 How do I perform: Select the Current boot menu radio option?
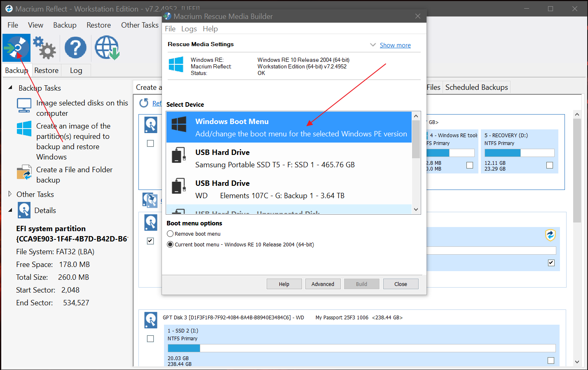click(170, 244)
